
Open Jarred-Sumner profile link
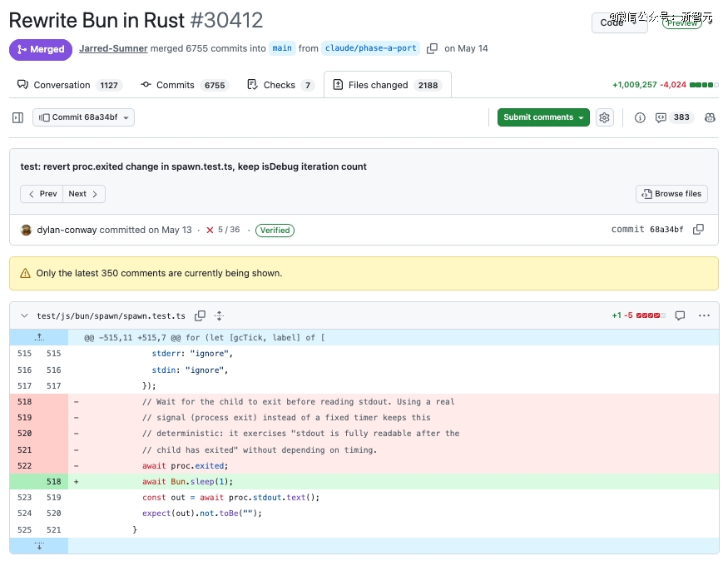coord(113,48)
